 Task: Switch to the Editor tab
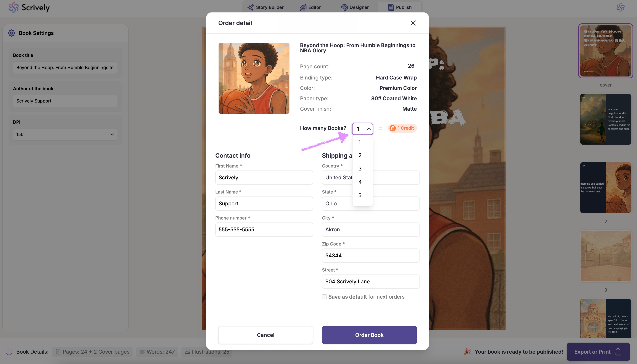tap(310, 7)
